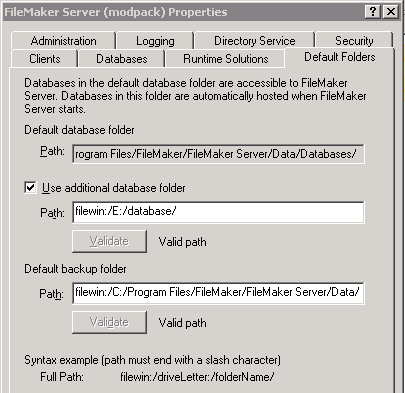Open the Logging tab
The image size is (405, 393).
coord(155,41)
